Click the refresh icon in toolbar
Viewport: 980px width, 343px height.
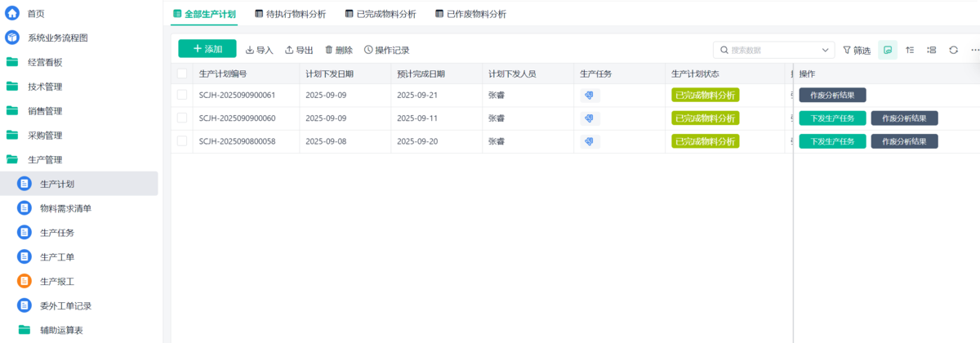pos(953,50)
